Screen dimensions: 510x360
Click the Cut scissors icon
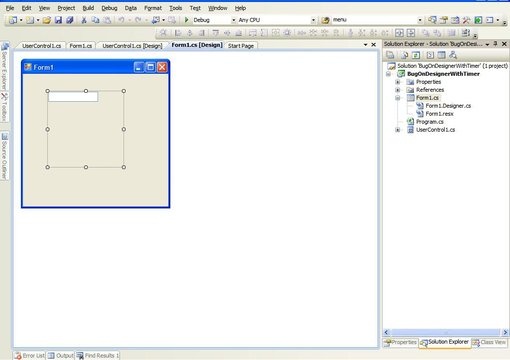[x=84, y=20]
